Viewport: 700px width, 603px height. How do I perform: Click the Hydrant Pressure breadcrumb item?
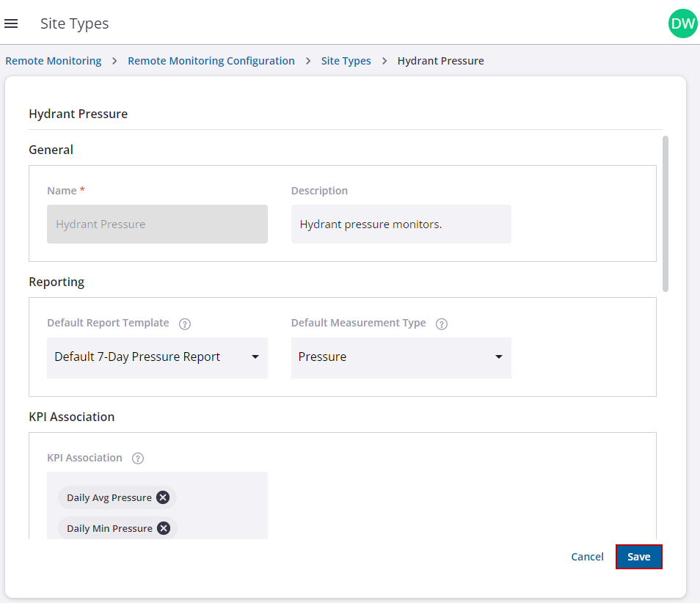tap(440, 61)
